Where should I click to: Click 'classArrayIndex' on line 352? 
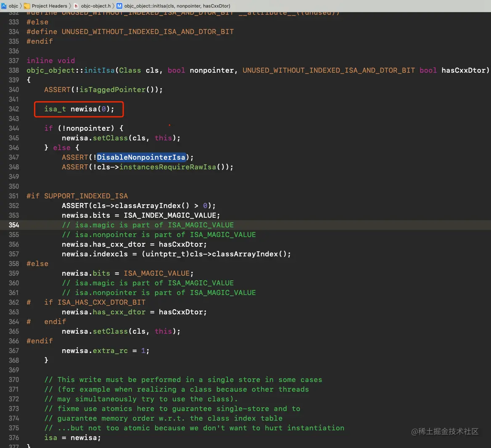[x=148, y=206]
